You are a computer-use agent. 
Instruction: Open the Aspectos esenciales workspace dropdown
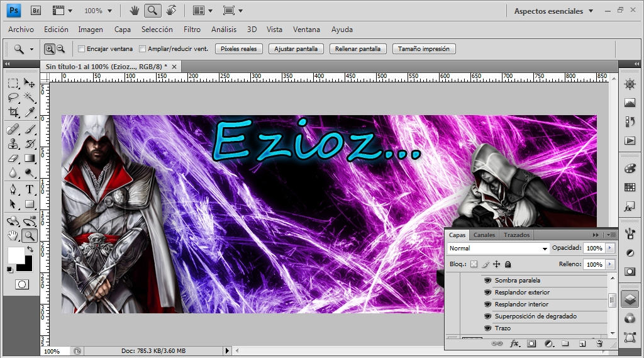pyautogui.click(x=553, y=11)
